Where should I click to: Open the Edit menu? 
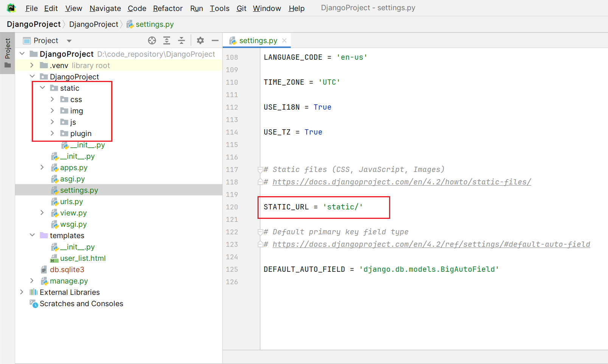point(51,8)
